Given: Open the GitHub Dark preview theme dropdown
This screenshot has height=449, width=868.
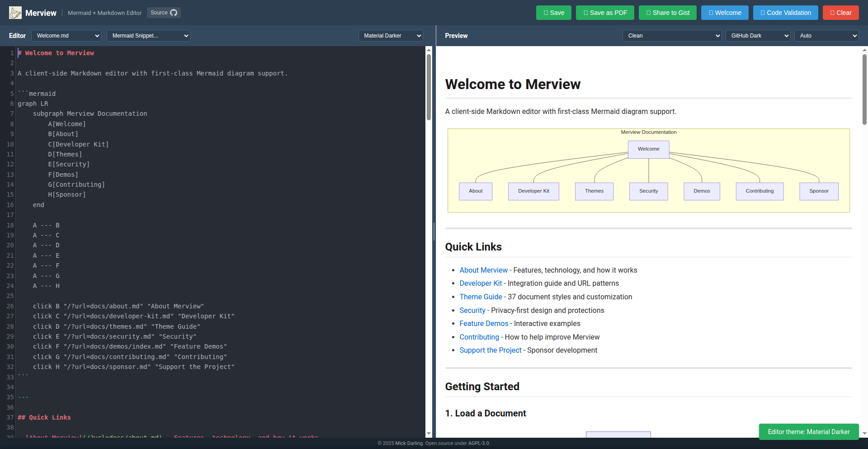Looking at the screenshot, I should click(x=758, y=36).
